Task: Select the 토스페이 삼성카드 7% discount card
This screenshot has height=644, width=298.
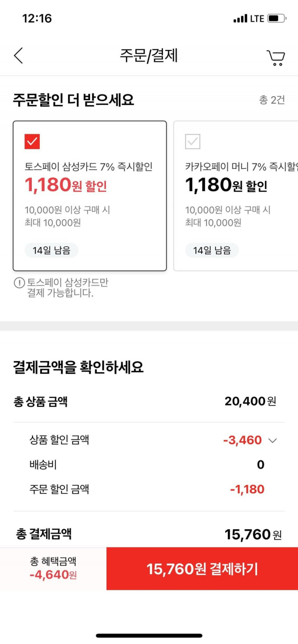Action: [90, 196]
